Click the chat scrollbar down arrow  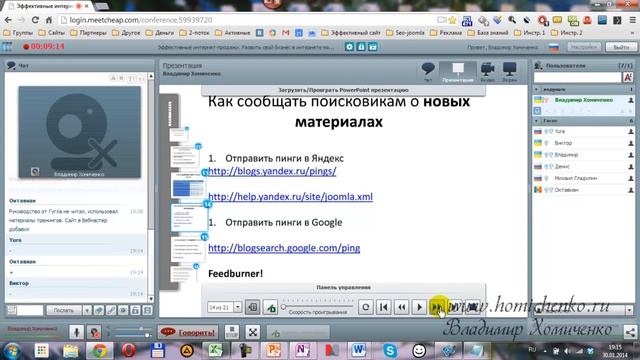click(x=151, y=299)
